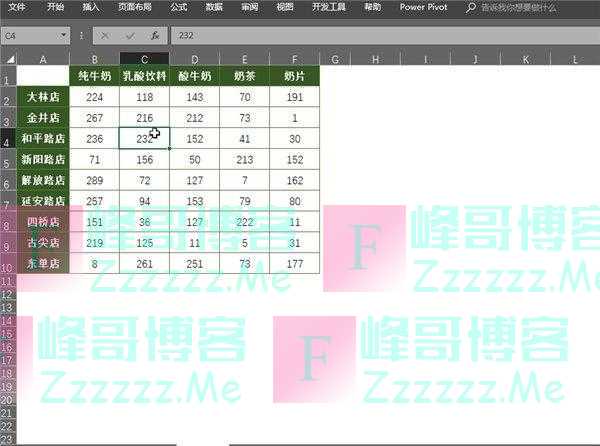
Task: Open the 数据 ribbon tab
Action: click(213, 6)
